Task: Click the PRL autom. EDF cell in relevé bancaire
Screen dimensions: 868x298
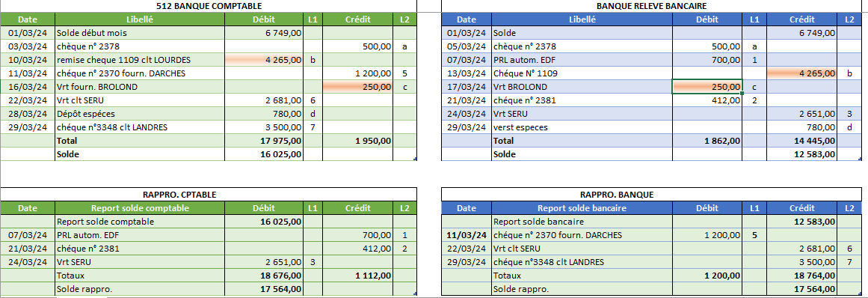Action: 582,60
